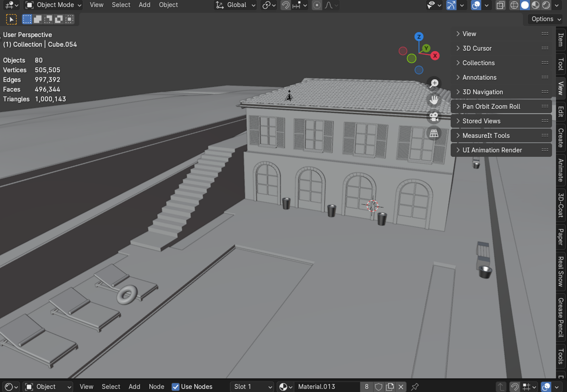Switch to material preview shading

(x=535, y=5)
